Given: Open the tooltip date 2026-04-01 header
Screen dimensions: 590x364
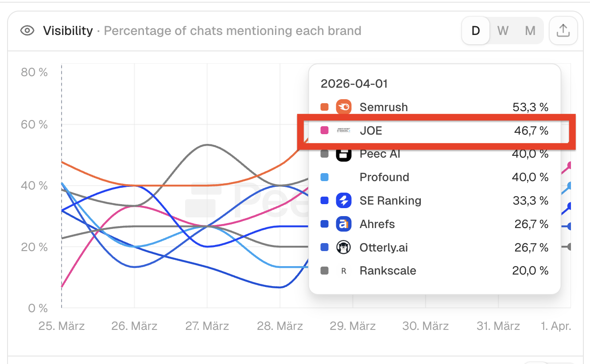Looking at the screenshot, I should (x=354, y=83).
